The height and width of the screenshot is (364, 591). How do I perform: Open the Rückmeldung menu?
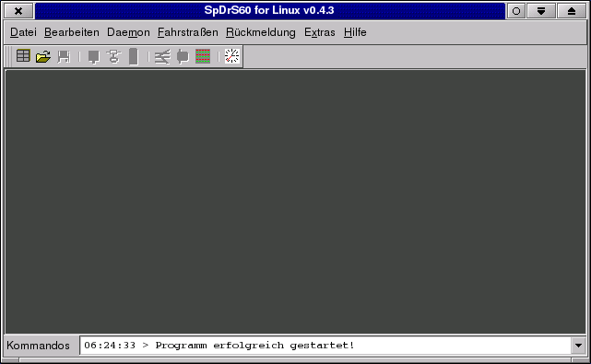pyautogui.click(x=260, y=32)
